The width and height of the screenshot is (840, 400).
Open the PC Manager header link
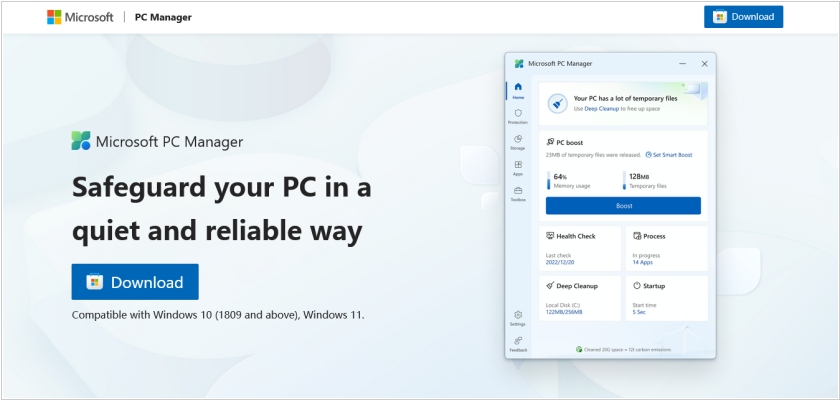click(163, 17)
